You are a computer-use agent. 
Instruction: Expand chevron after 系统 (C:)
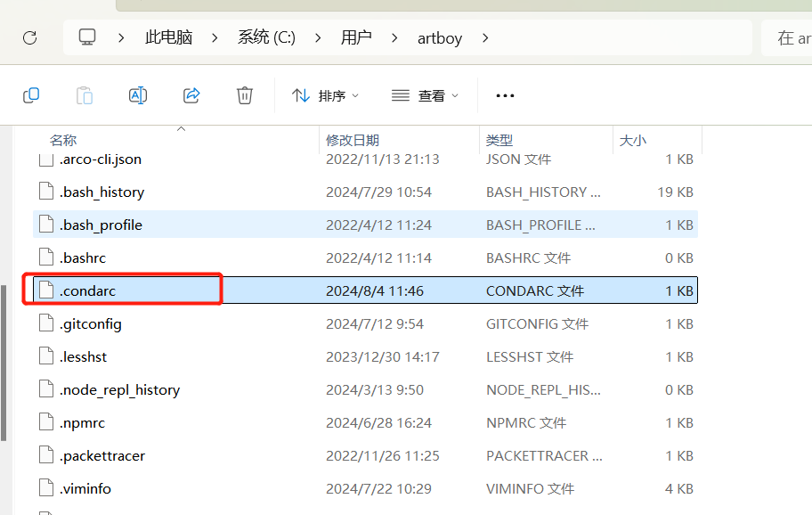click(x=318, y=37)
